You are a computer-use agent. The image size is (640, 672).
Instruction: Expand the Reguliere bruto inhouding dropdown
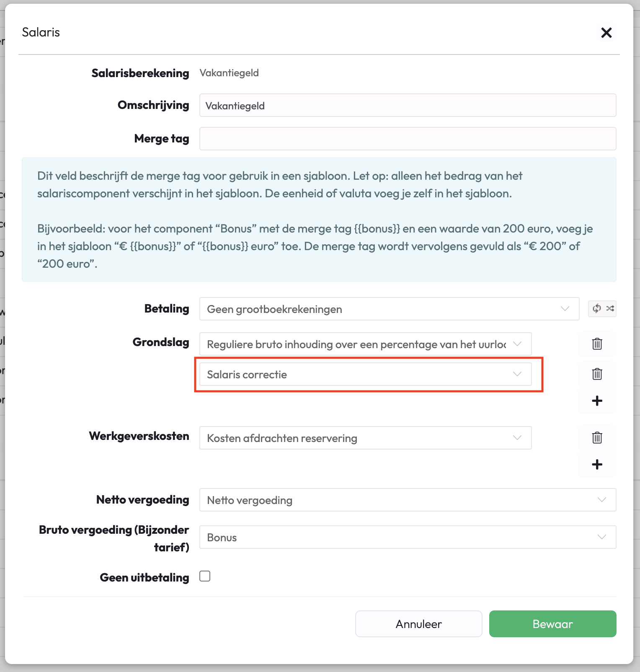[365, 344]
